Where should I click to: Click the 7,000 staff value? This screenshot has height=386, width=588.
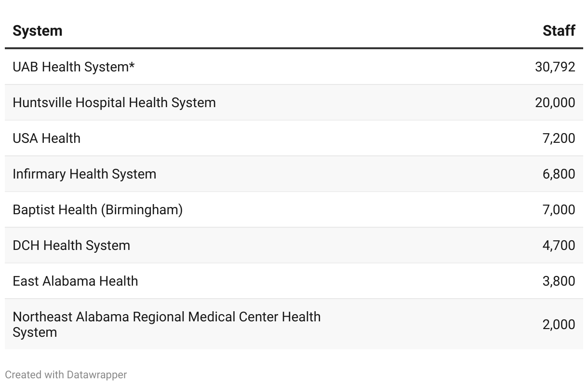pyautogui.click(x=559, y=209)
